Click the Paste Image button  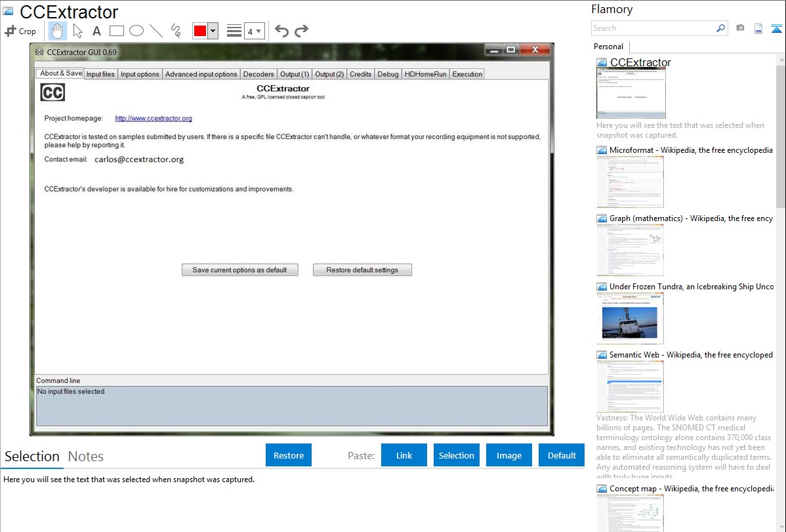[x=508, y=455]
